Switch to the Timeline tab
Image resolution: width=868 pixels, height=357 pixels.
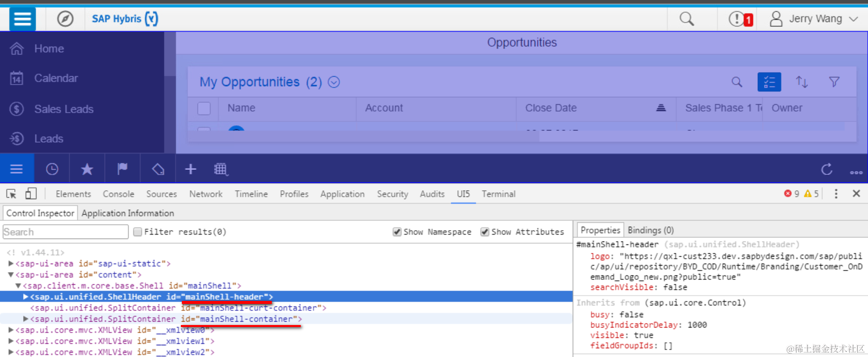coord(251,194)
